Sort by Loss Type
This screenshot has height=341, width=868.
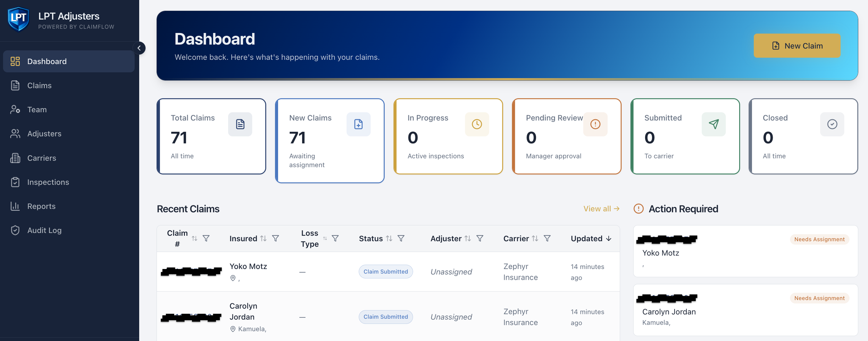coord(325,238)
